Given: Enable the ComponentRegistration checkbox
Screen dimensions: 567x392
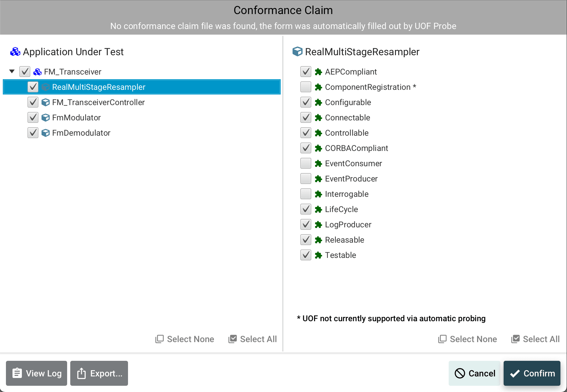Looking at the screenshot, I should point(306,87).
